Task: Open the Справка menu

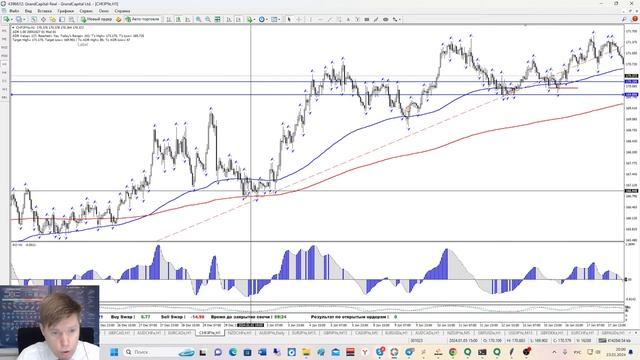Action: tap(122, 11)
